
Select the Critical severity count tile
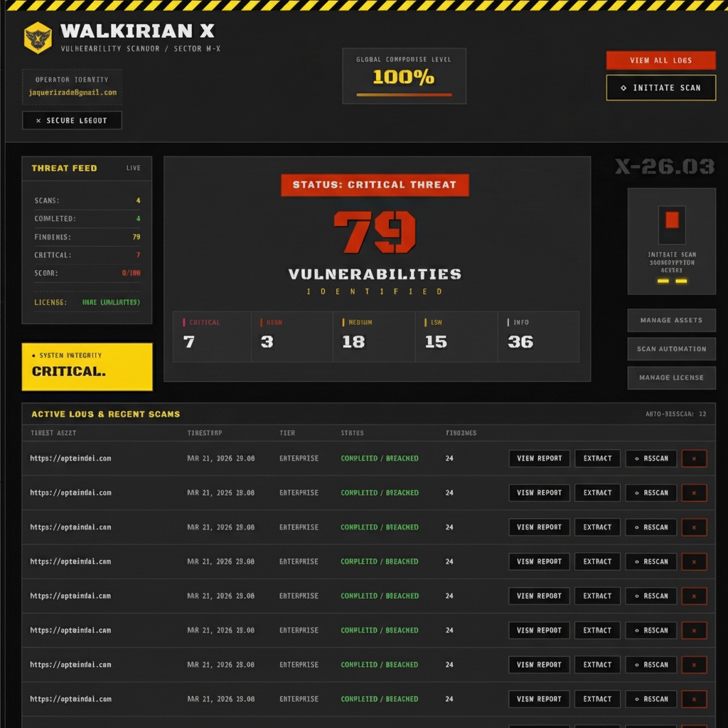[212, 336]
